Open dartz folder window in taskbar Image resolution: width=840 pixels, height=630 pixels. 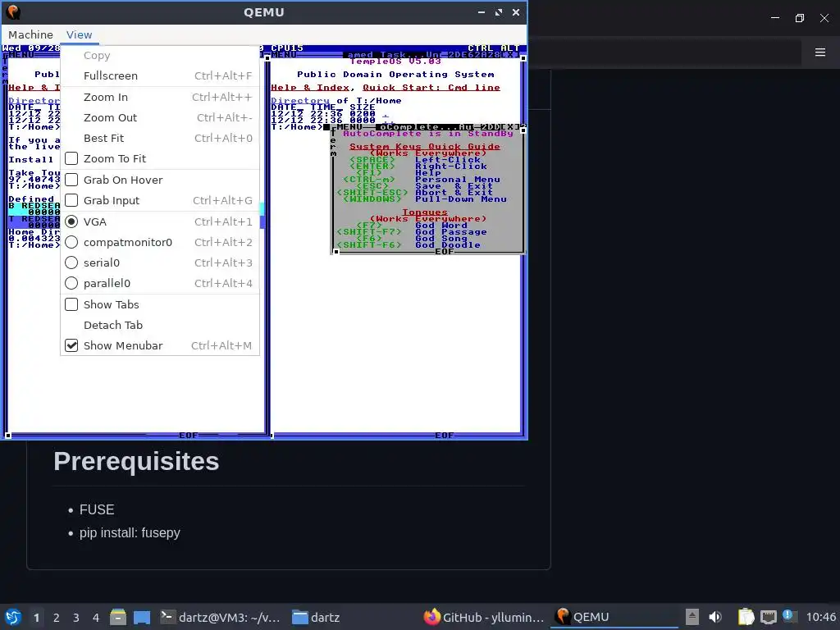pyautogui.click(x=316, y=617)
